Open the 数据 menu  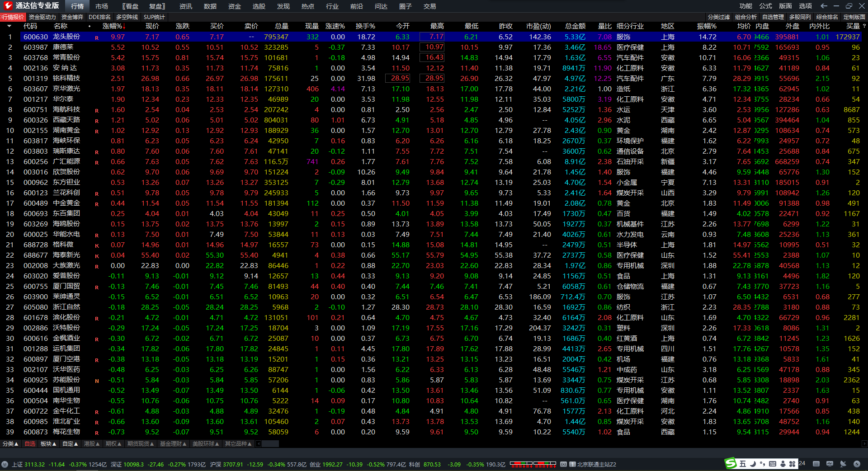[x=210, y=6]
